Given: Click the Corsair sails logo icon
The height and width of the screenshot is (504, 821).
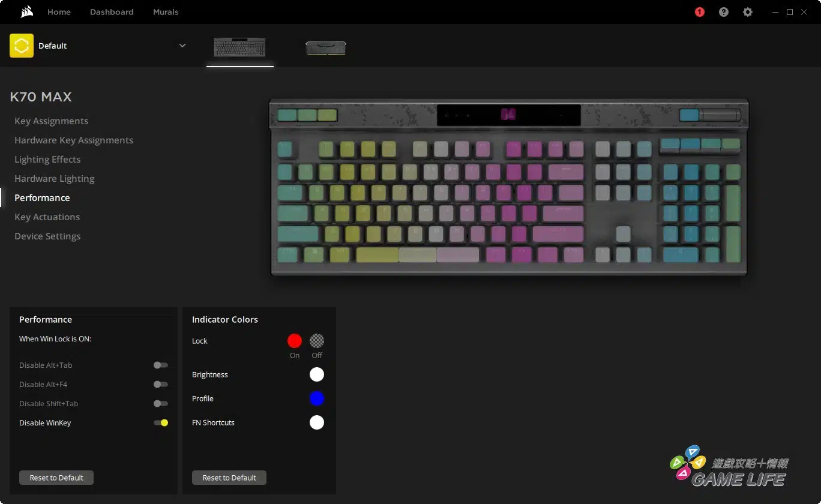Looking at the screenshot, I should coord(26,12).
